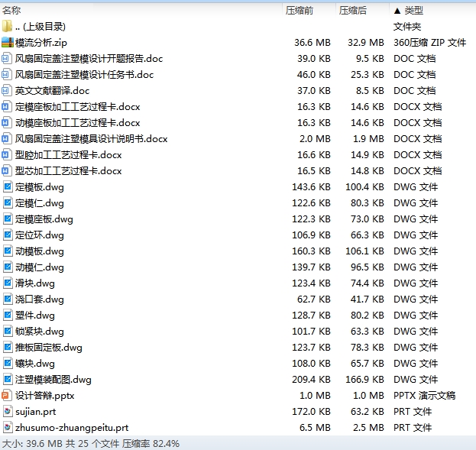Click the 209.4 KB size value

click(x=311, y=380)
